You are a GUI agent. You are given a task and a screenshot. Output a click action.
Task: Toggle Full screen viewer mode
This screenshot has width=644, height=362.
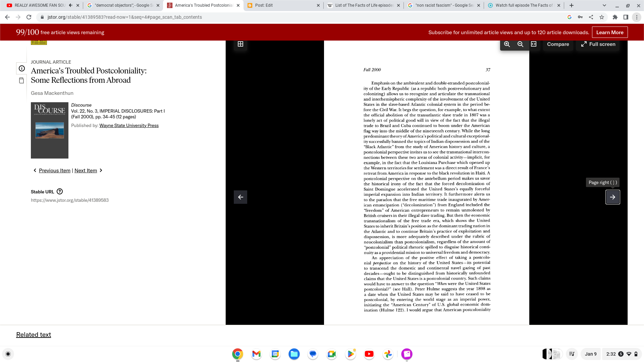(x=598, y=44)
